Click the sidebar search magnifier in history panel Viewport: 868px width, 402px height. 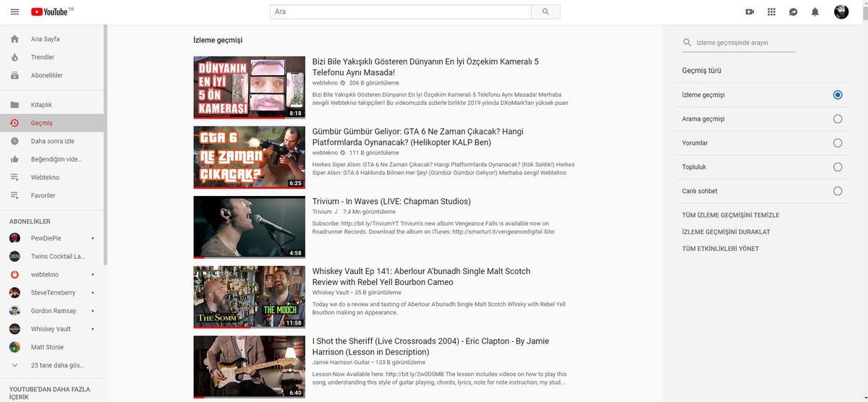[687, 43]
